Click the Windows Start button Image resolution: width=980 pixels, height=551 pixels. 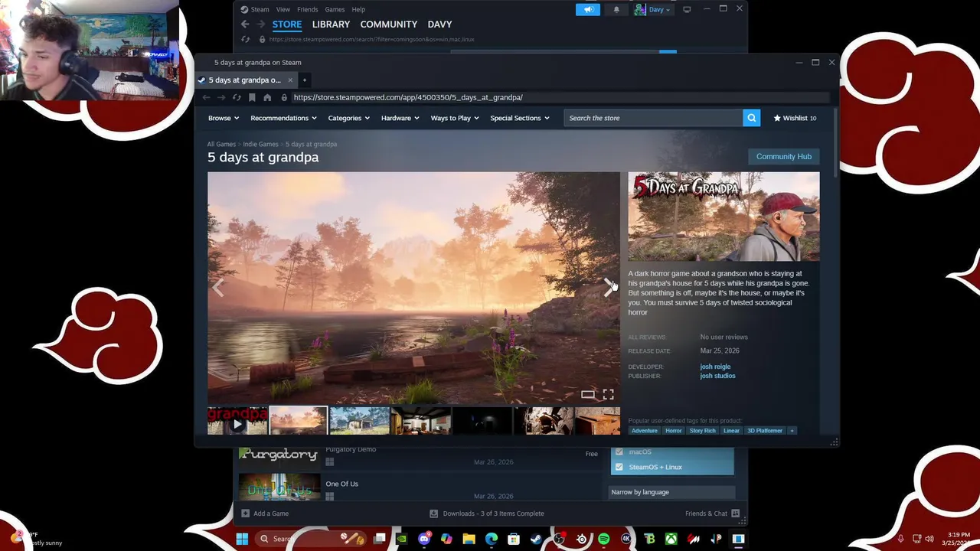click(x=242, y=539)
